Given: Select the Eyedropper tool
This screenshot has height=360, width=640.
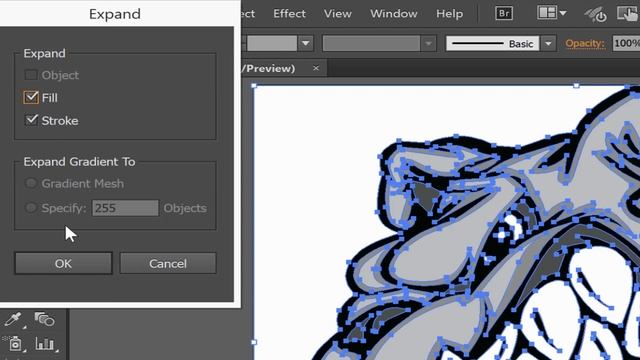Looking at the screenshot, I should [x=13, y=319].
